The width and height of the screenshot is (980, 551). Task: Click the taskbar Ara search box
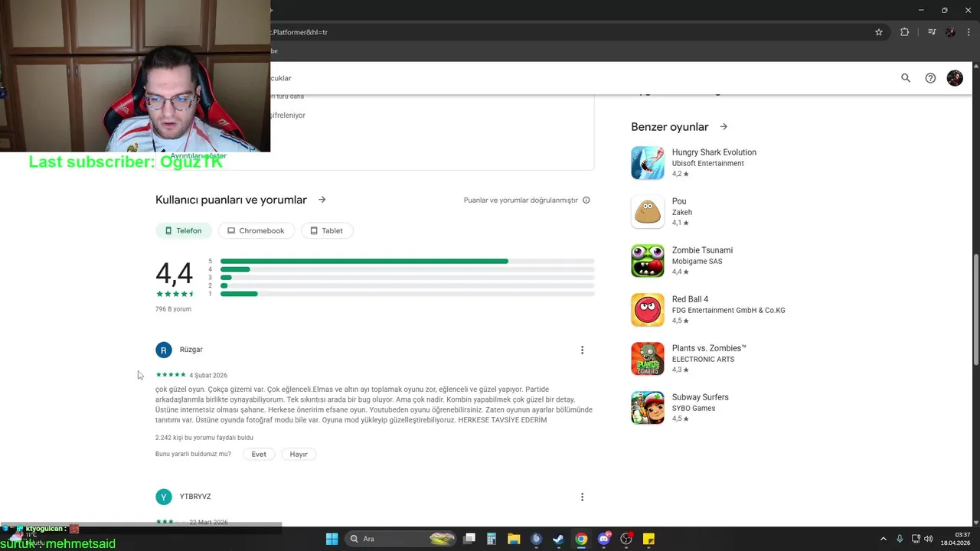(x=401, y=539)
